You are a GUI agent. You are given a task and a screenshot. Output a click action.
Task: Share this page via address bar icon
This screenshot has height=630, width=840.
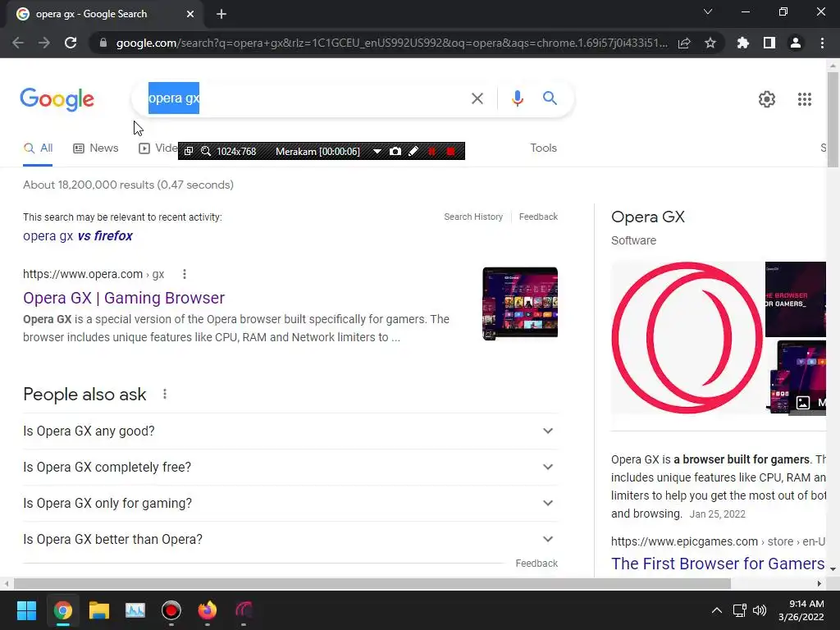[x=684, y=43]
